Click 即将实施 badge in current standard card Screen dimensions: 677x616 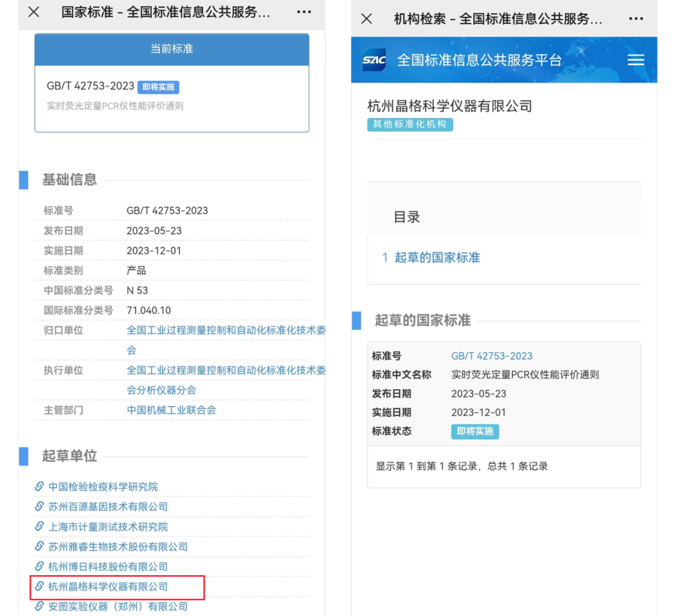click(158, 87)
